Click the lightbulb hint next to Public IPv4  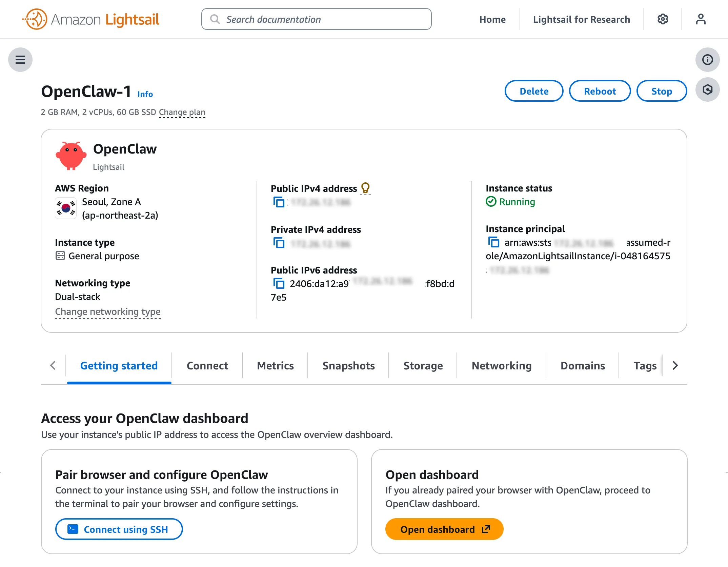click(x=365, y=188)
